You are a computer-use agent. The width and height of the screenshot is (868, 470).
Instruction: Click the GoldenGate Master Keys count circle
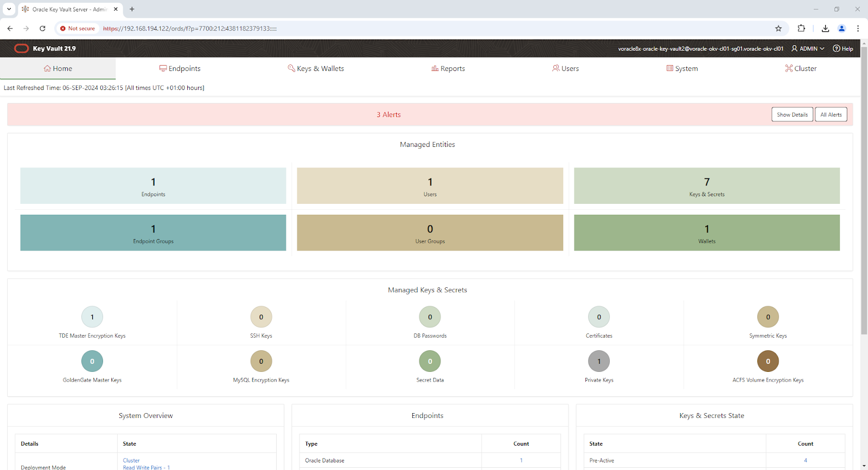tap(92, 361)
